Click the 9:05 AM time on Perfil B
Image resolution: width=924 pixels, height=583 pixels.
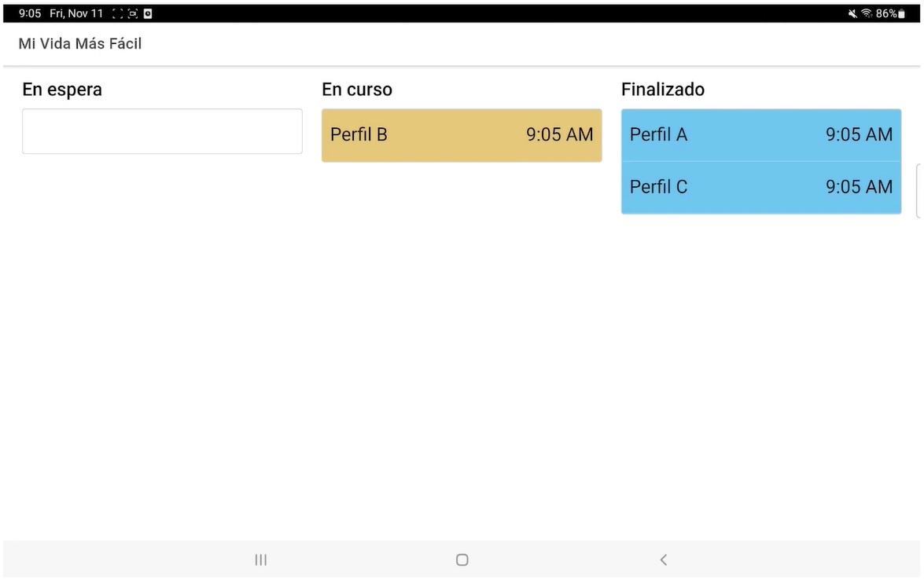559,135
